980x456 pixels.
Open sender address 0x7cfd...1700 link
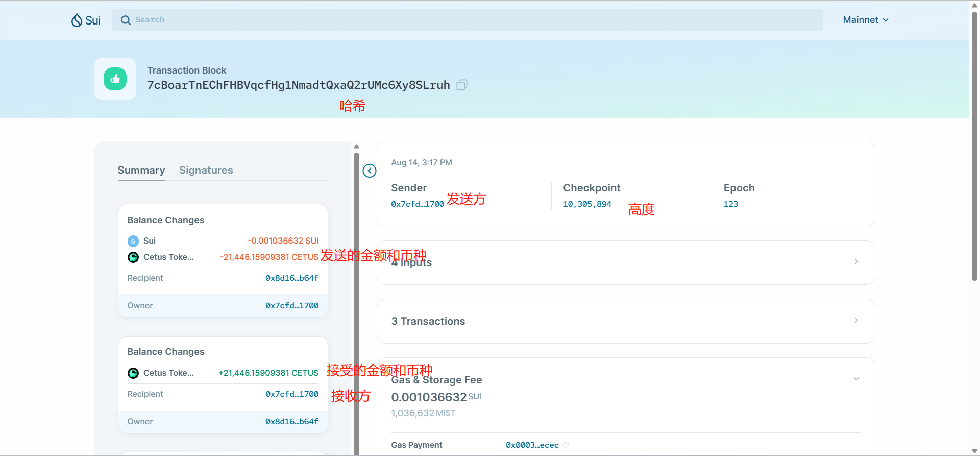(418, 204)
